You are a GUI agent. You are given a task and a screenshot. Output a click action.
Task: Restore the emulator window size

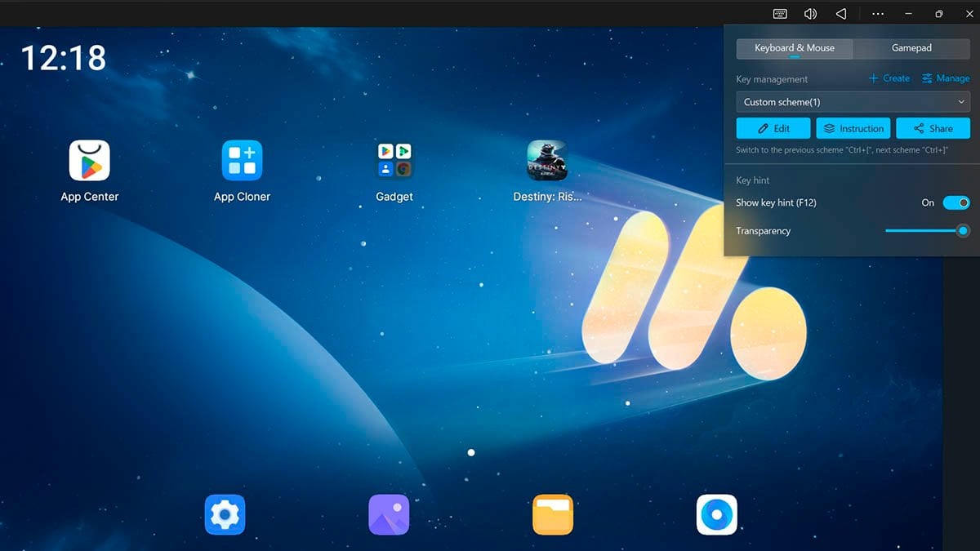[x=939, y=14]
